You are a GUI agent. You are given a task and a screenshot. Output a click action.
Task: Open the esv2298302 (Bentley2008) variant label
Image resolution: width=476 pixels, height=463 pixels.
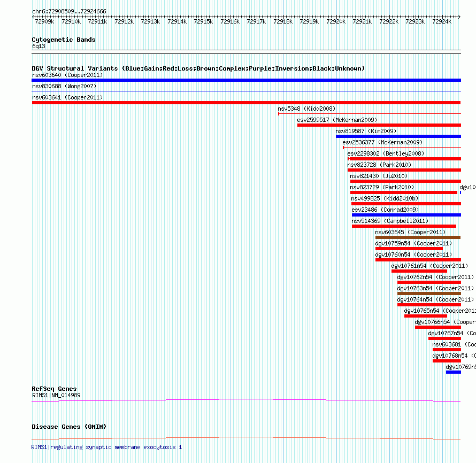(x=386, y=153)
